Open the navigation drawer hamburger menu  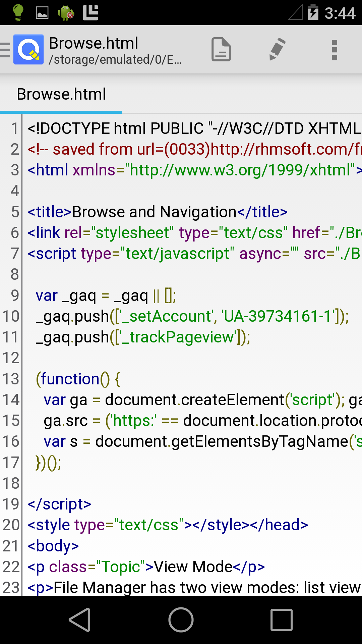point(5,50)
